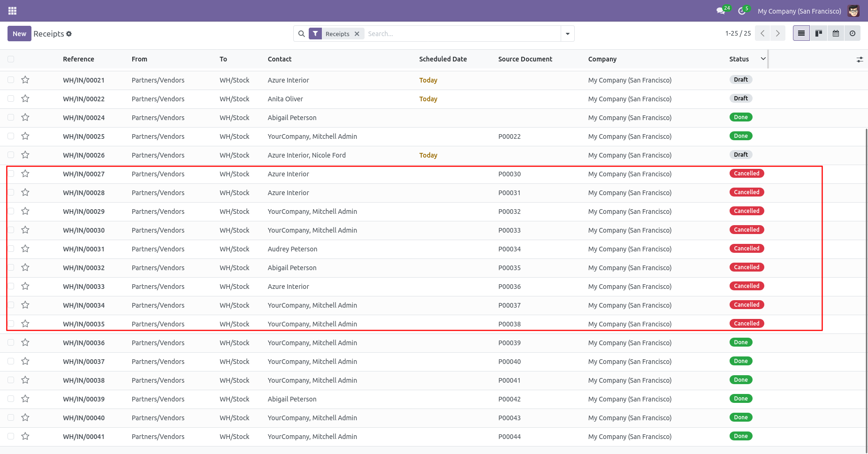The image size is (868, 454).
Task: Select the WH/IN/00022 row checkbox
Action: (x=11, y=98)
